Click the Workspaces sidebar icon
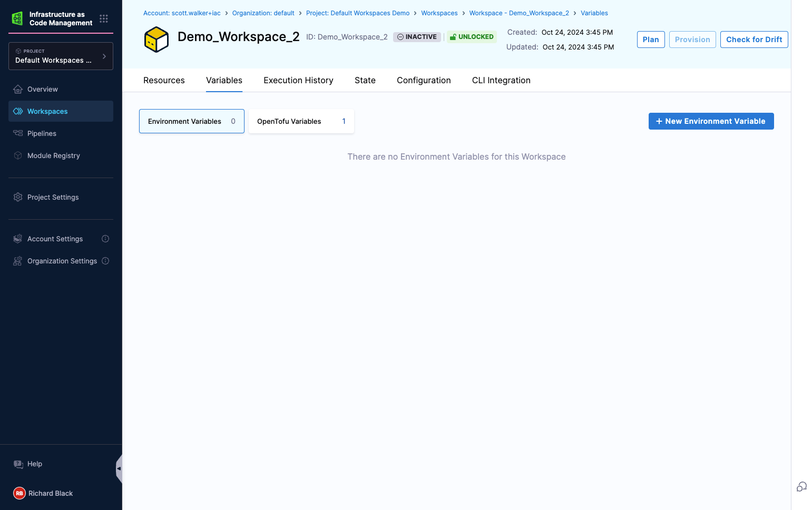 pyautogui.click(x=18, y=111)
